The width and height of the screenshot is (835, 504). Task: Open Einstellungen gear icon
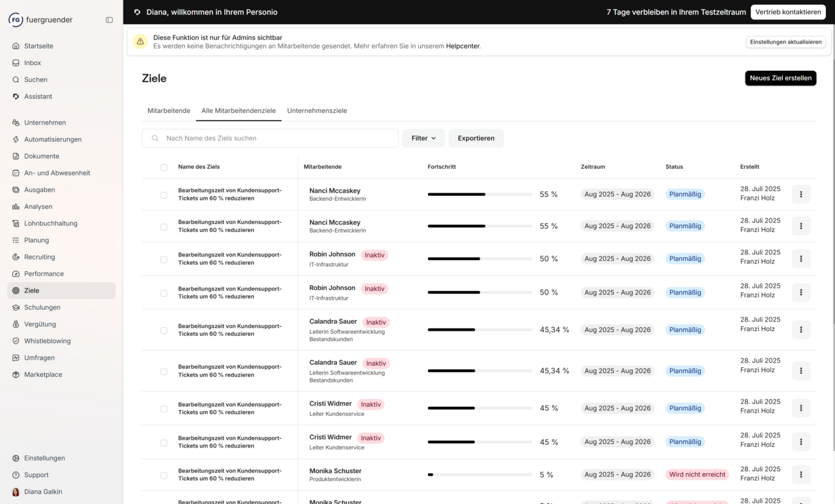point(16,458)
